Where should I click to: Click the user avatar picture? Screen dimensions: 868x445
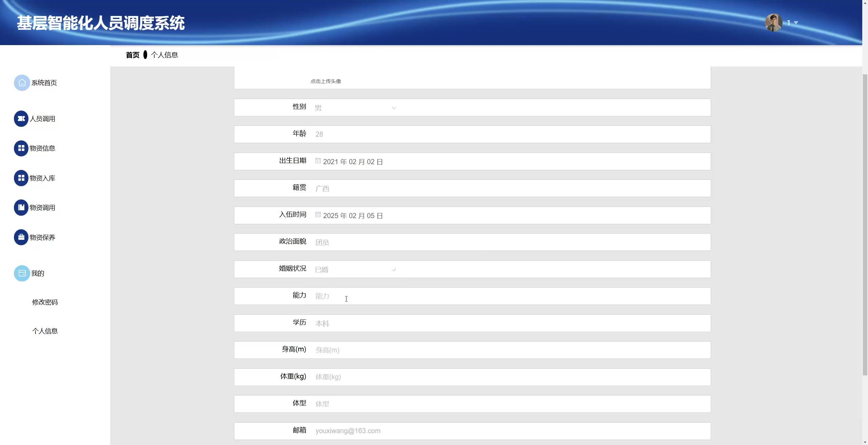pos(773,22)
